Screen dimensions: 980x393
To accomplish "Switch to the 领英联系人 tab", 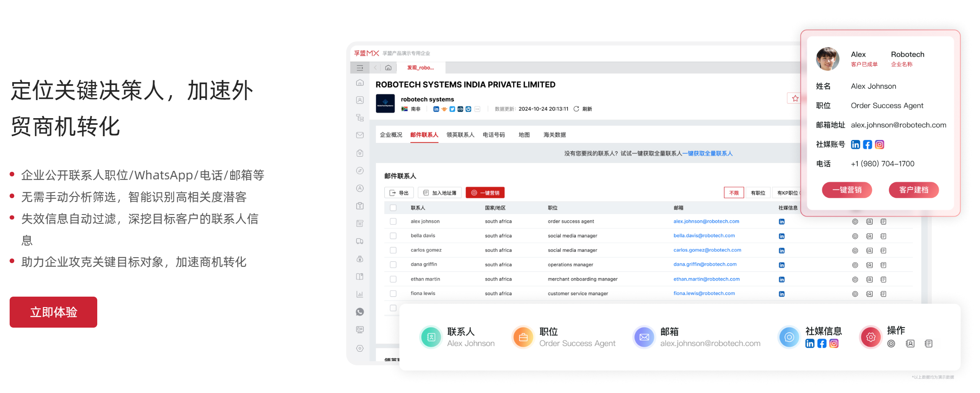I will pyautogui.click(x=460, y=135).
